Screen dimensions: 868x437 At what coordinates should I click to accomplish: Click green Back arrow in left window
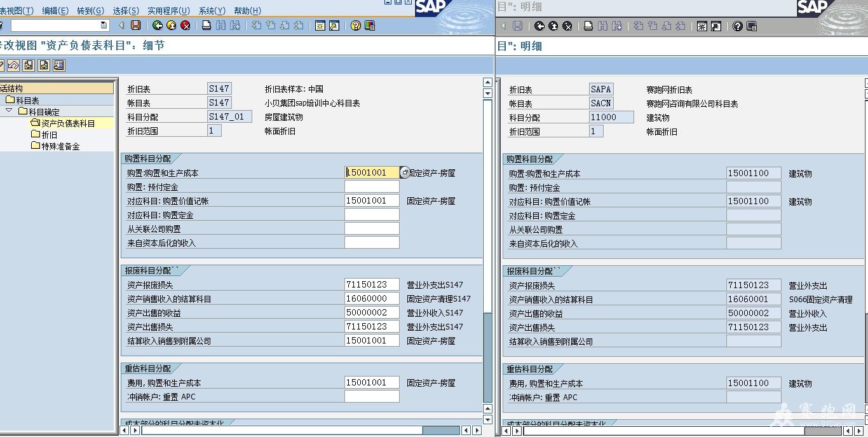pyautogui.click(x=158, y=25)
